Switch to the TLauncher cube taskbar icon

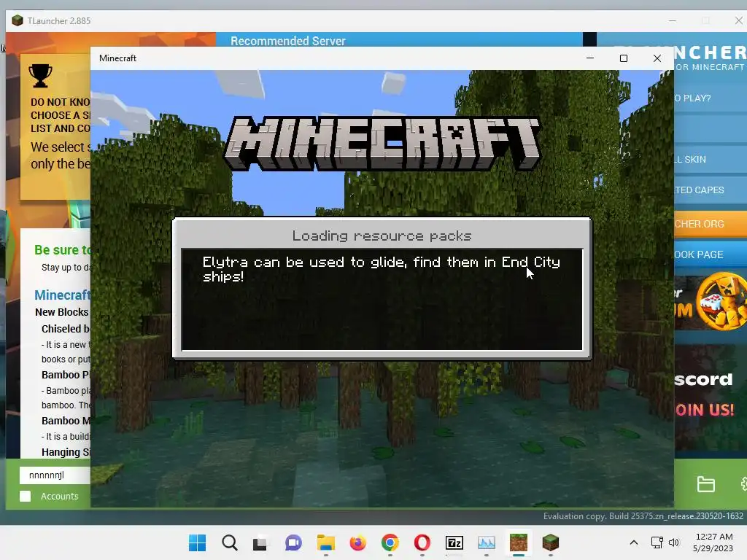pos(550,542)
